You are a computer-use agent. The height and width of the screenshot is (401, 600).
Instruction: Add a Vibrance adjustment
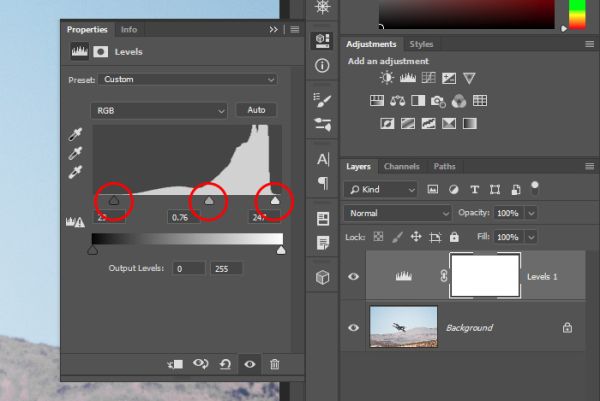click(x=469, y=78)
